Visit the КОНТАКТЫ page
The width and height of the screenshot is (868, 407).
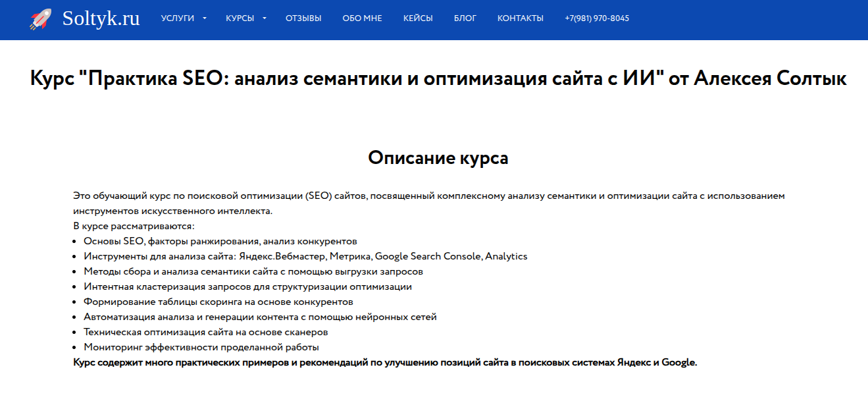pos(521,18)
